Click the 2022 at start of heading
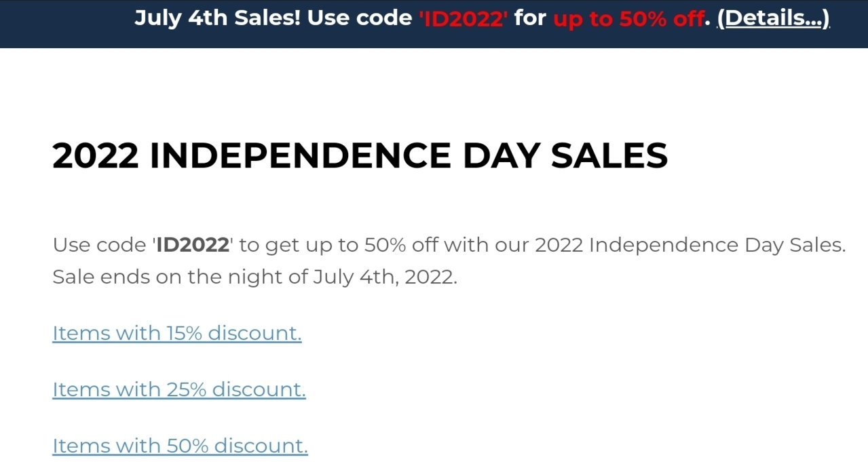868x462 pixels. (x=96, y=156)
